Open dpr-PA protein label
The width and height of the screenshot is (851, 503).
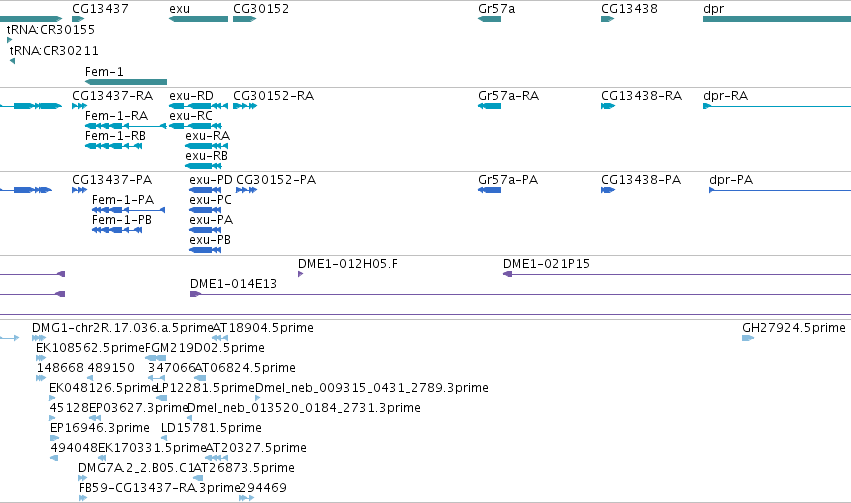(x=731, y=180)
